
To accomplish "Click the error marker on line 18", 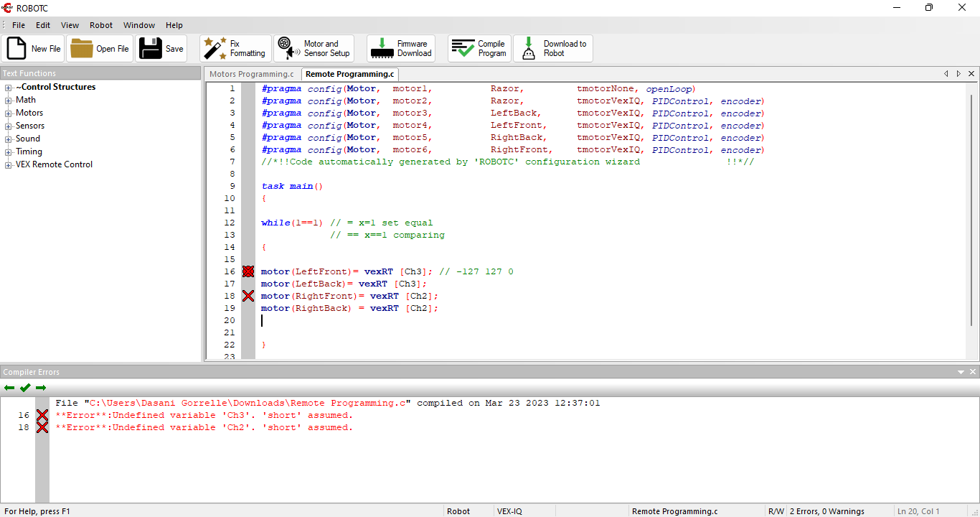I will [248, 296].
